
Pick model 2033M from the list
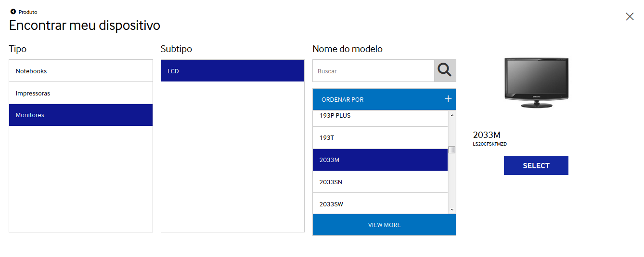pyautogui.click(x=380, y=160)
